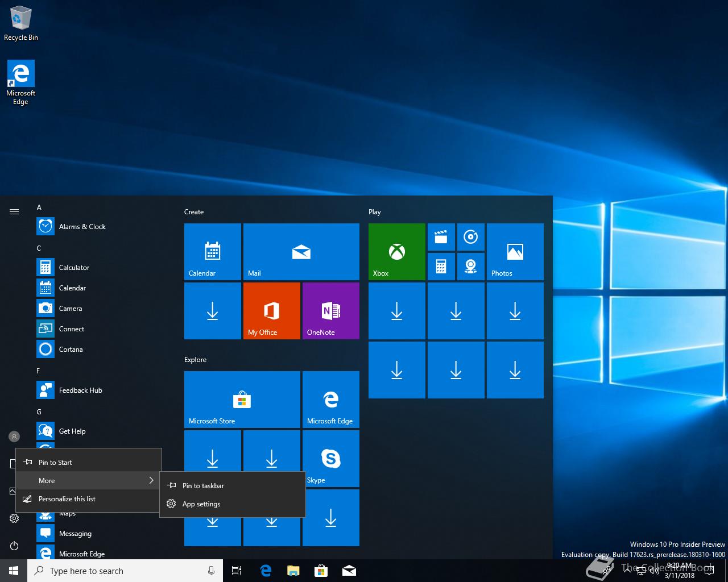
Task: Open Settings gear in Start sidebar
Action: (14, 518)
